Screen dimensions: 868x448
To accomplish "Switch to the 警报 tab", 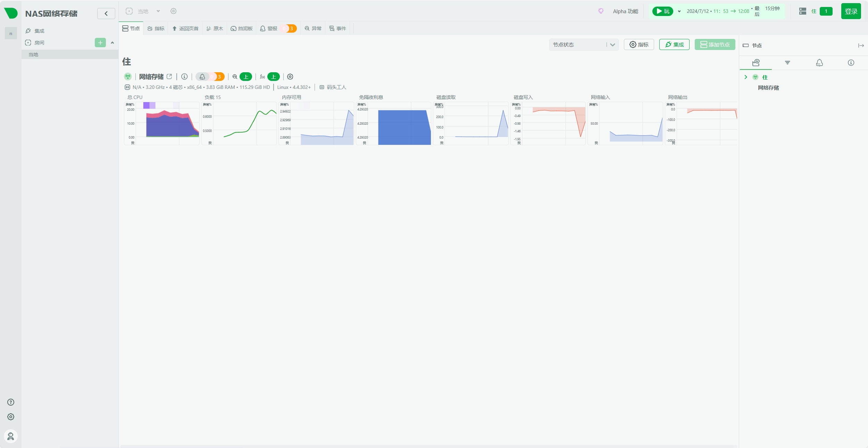I will pyautogui.click(x=272, y=28).
